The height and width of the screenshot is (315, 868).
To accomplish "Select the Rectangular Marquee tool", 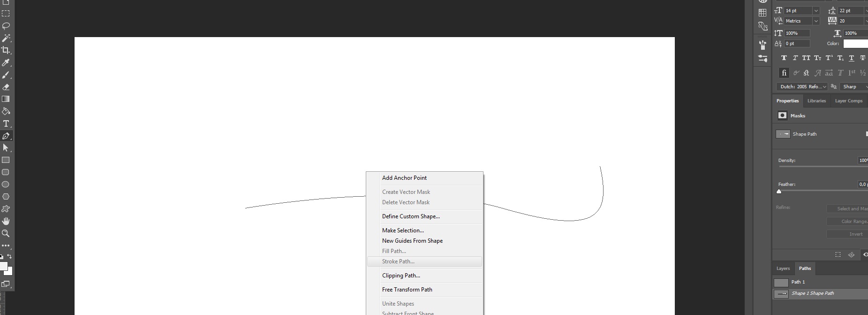I will pos(6,14).
